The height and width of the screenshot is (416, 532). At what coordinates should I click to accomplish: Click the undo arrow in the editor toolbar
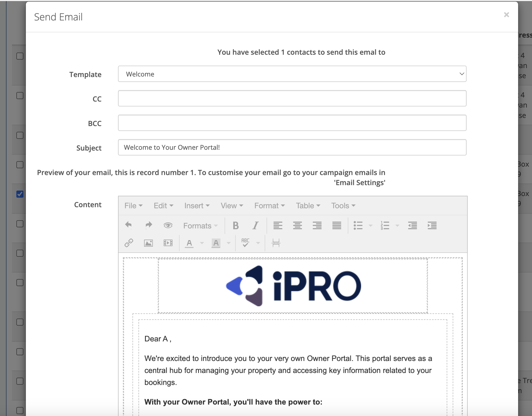[128, 225]
